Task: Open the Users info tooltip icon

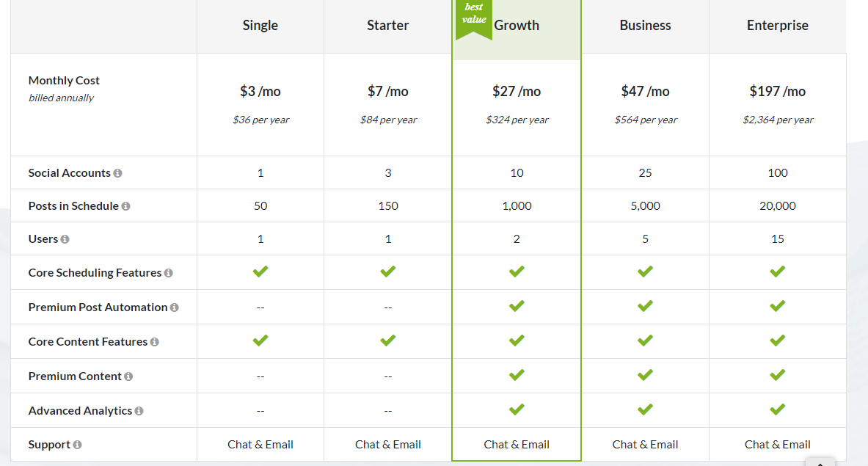Action: tap(65, 239)
